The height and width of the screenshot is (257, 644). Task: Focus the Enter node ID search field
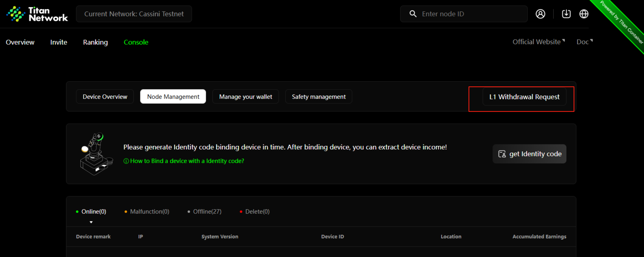(x=471, y=14)
